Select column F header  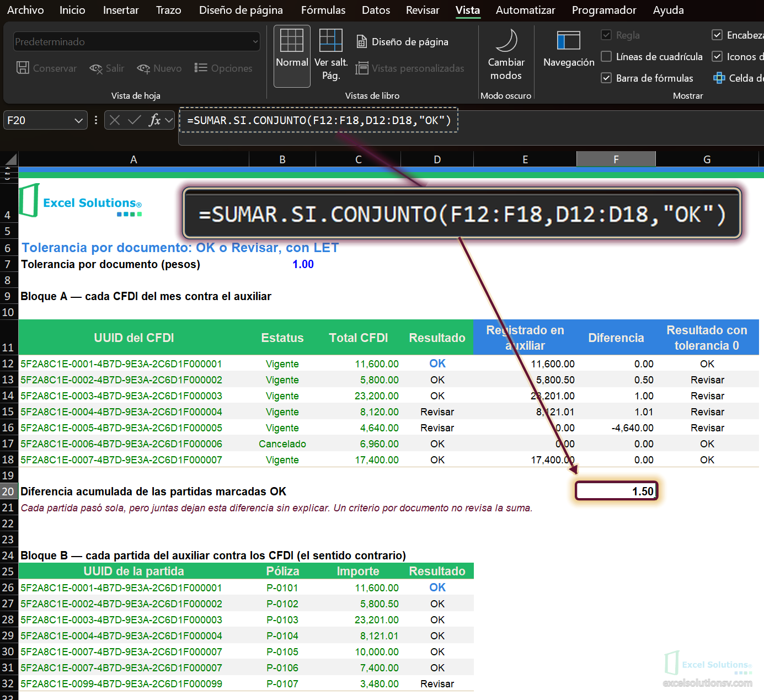[x=616, y=159]
